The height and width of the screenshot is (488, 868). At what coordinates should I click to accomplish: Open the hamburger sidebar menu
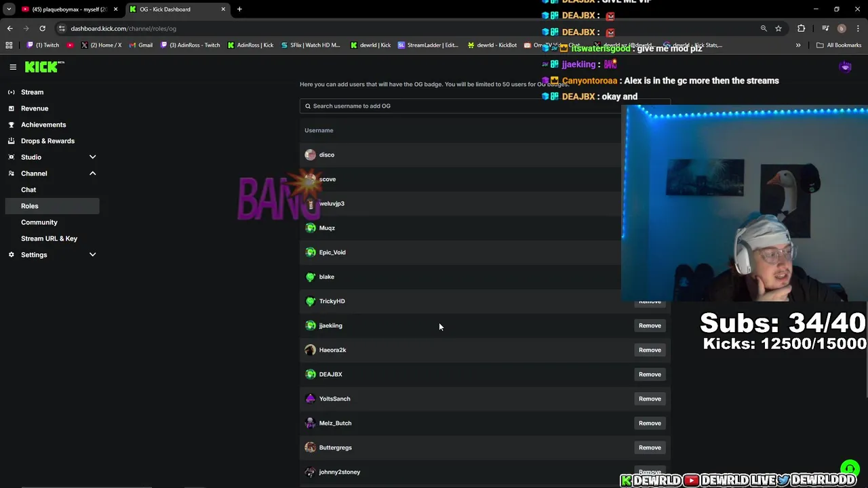(13, 67)
